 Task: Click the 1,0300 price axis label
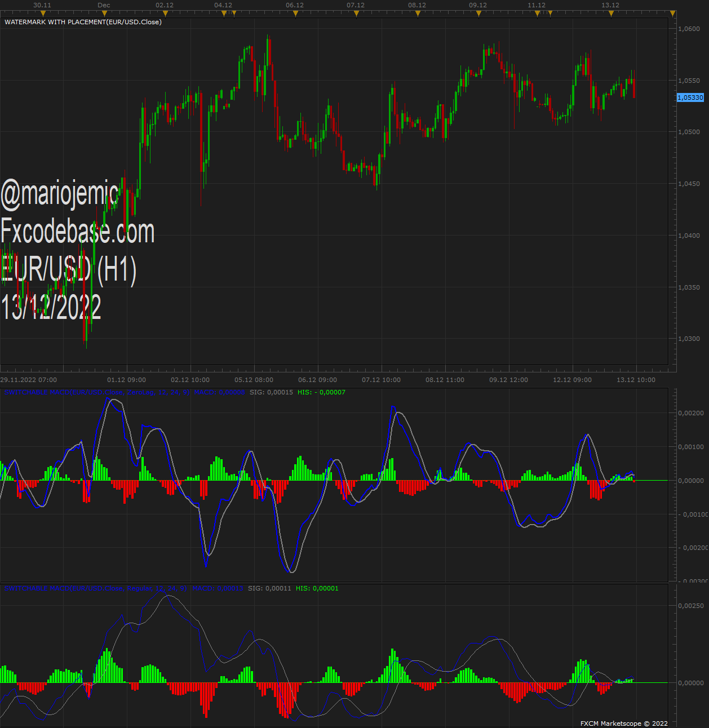point(689,339)
